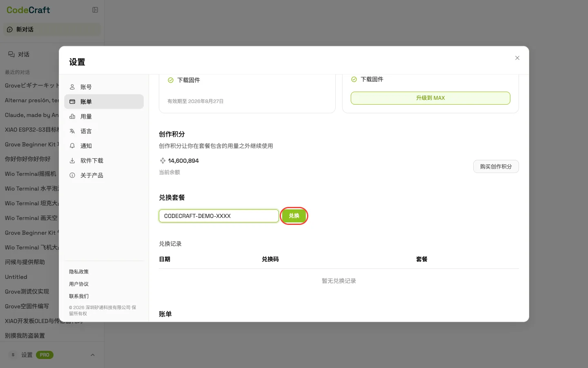Click the 关于产品 info icon
Viewport: 588px width, 368px height.
tap(72, 175)
